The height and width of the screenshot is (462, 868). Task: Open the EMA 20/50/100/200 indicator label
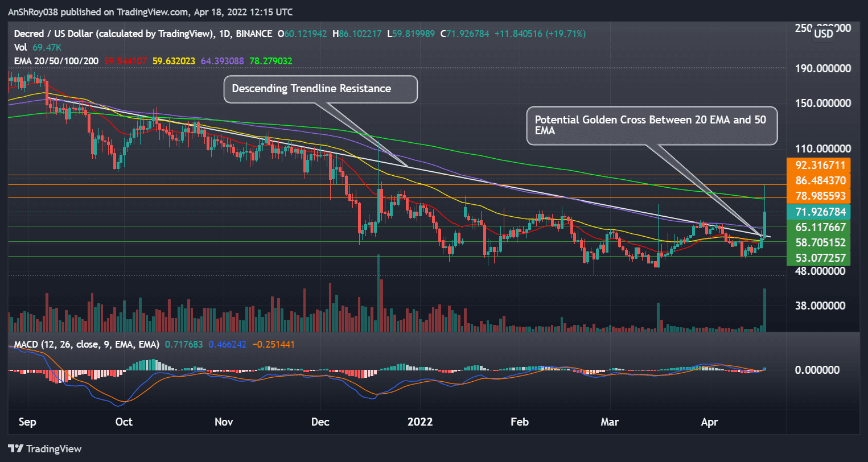pos(57,61)
